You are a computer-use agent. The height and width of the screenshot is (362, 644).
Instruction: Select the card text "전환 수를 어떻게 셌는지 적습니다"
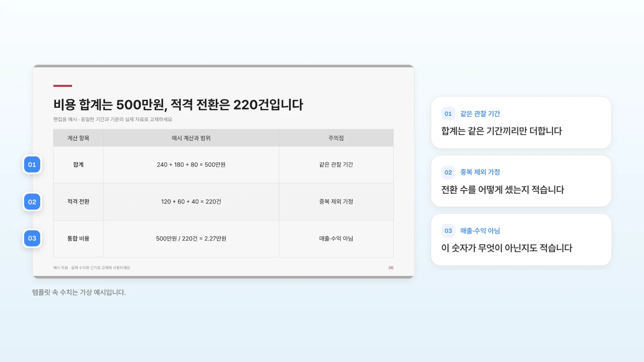(503, 190)
